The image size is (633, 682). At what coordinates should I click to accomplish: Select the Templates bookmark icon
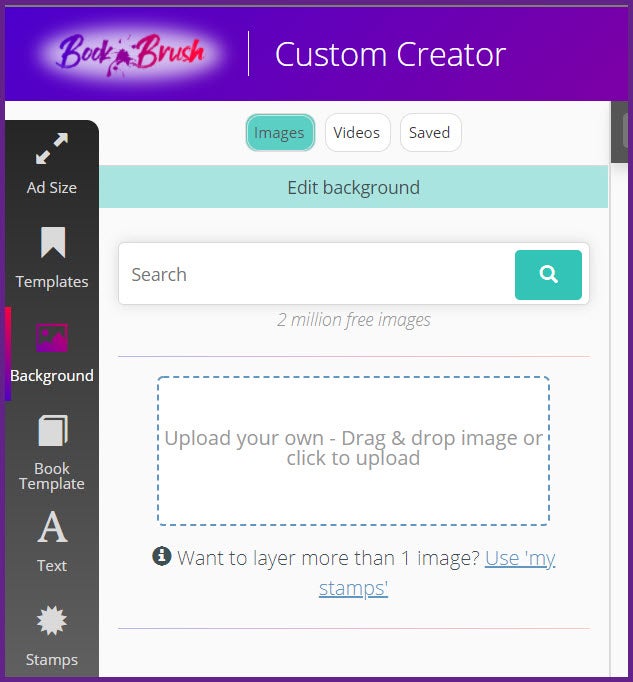[52, 243]
